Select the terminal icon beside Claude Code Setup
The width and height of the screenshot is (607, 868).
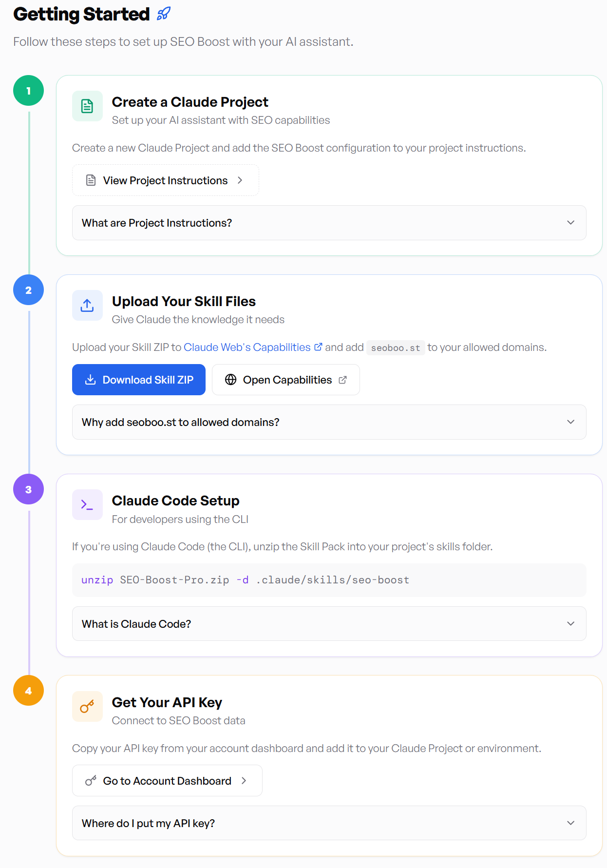tap(87, 504)
